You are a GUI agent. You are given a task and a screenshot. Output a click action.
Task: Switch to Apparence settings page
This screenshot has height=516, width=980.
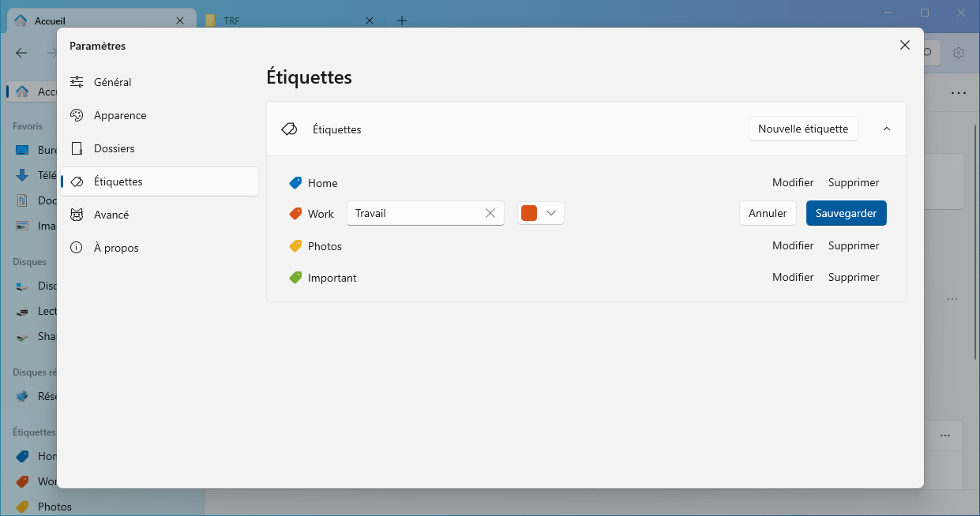(x=120, y=115)
